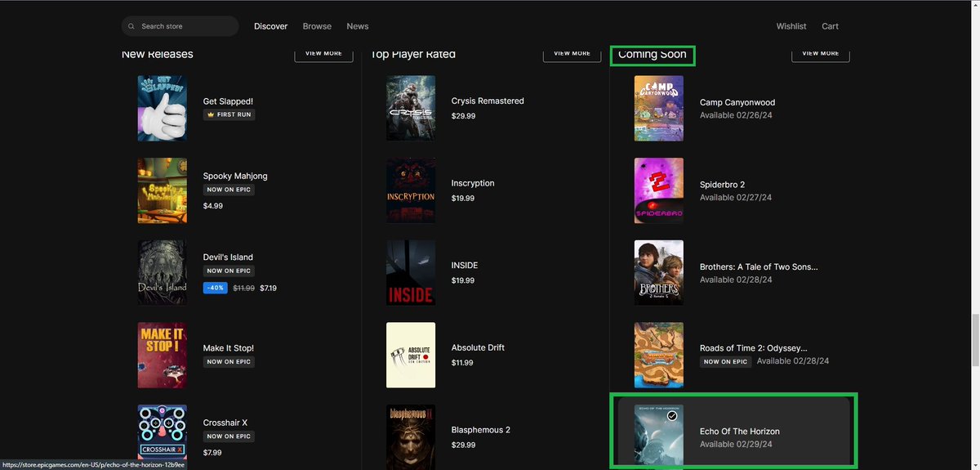The width and height of the screenshot is (980, 470).
Task: Open Get Slapped! game thumbnail
Action: (163, 108)
